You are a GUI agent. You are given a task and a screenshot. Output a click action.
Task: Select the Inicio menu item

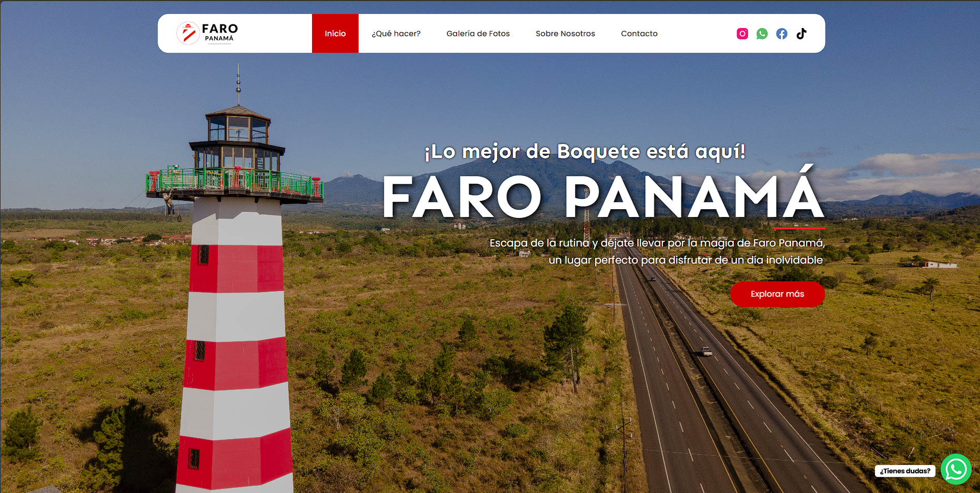[335, 34]
